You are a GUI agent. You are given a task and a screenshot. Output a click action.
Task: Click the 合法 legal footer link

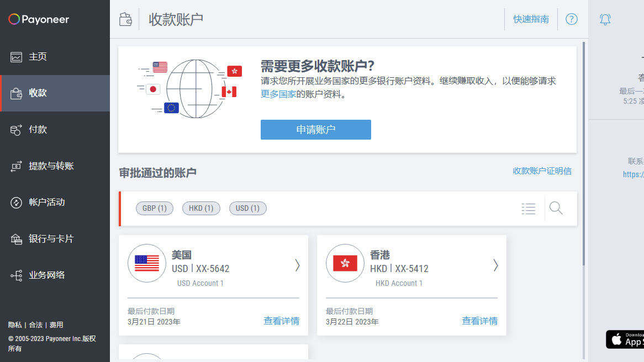coord(36,325)
